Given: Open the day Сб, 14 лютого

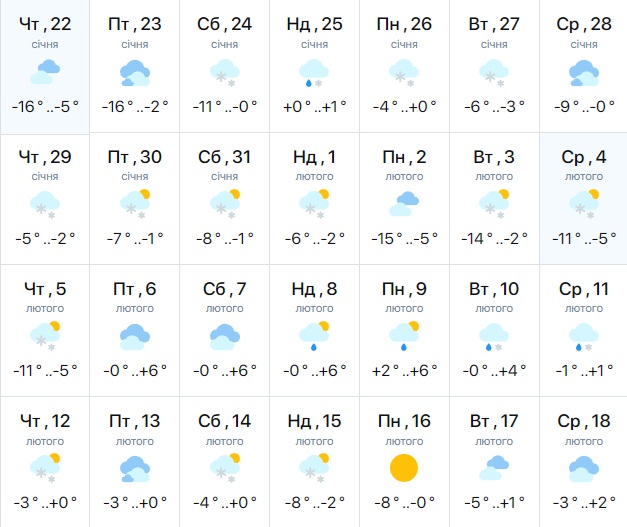Looking at the screenshot, I should [x=224, y=421].
